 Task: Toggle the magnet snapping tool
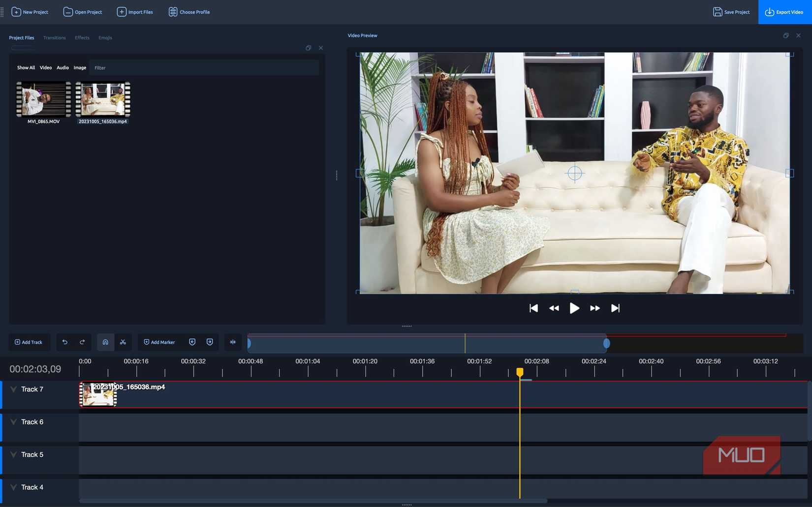[105, 342]
